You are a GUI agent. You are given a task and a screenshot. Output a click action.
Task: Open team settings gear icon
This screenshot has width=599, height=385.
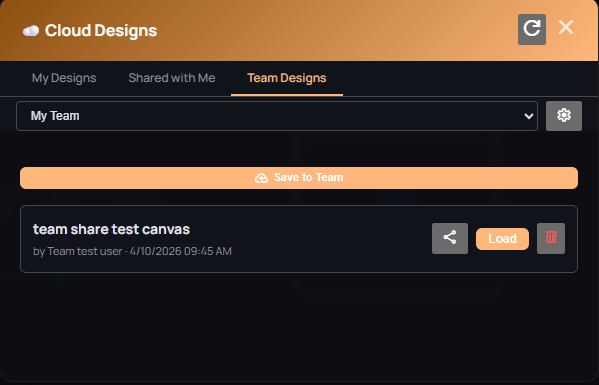[x=564, y=116]
